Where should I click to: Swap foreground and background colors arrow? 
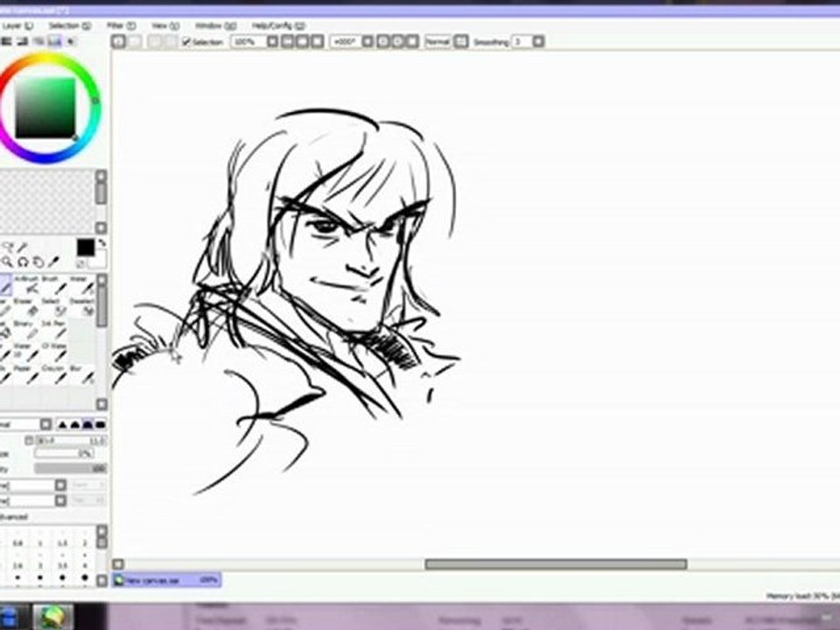point(101,244)
